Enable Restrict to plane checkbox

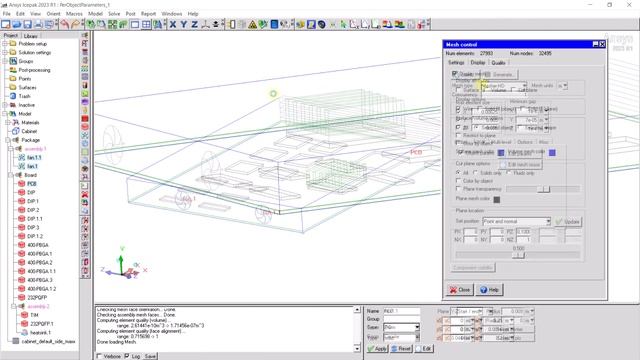click(458, 135)
